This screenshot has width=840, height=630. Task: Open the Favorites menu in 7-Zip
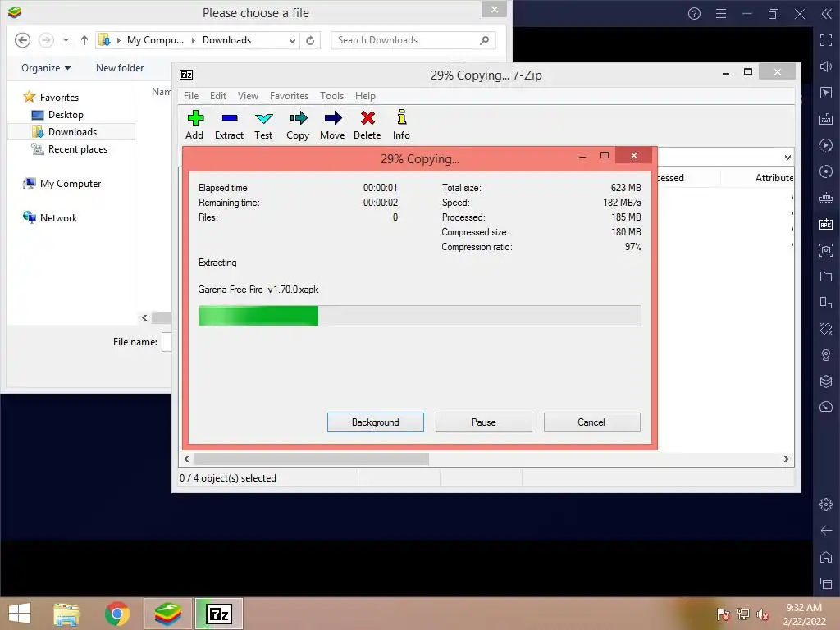click(290, 96)
